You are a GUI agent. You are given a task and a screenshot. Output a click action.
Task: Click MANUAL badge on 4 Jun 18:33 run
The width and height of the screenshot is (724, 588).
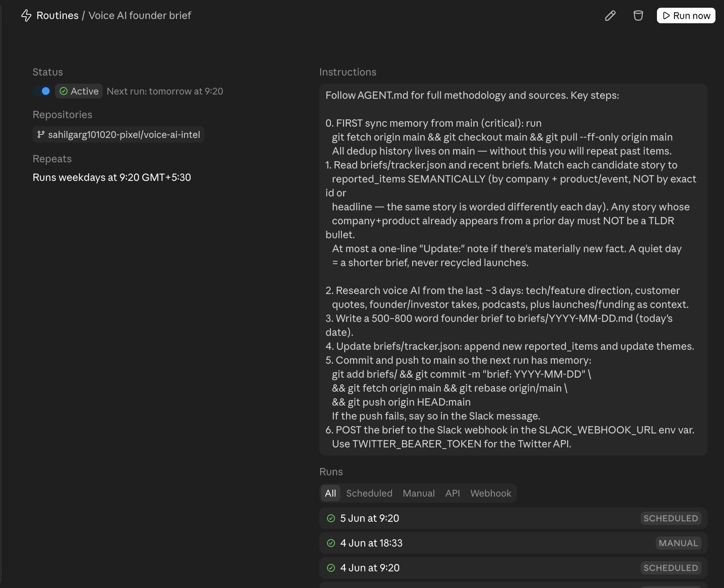[x=678, y=543]
